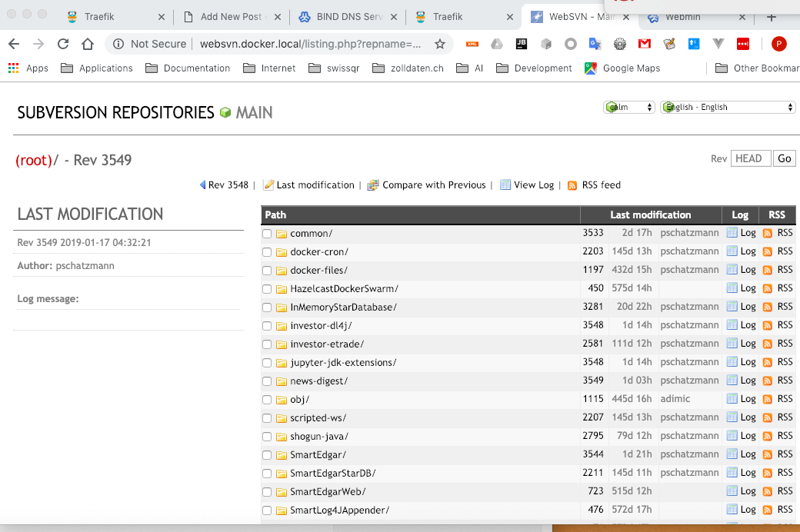Image resolution: width=800 pixels, height=532 pixels.
Task: Tick the checkbox beside SmartEdgar/
Action: pyautogui.click(x=267, y=454)
